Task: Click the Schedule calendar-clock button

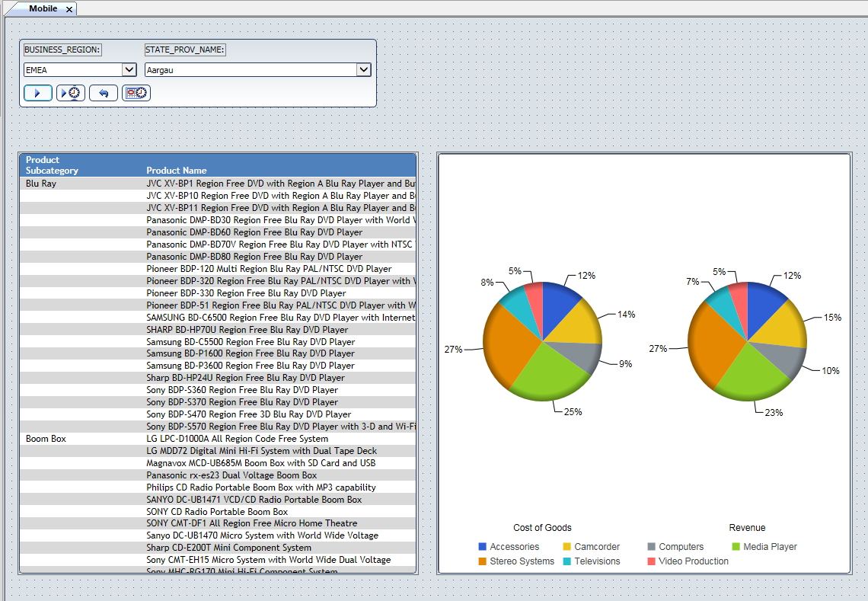Action: click(x=136, y=92)
